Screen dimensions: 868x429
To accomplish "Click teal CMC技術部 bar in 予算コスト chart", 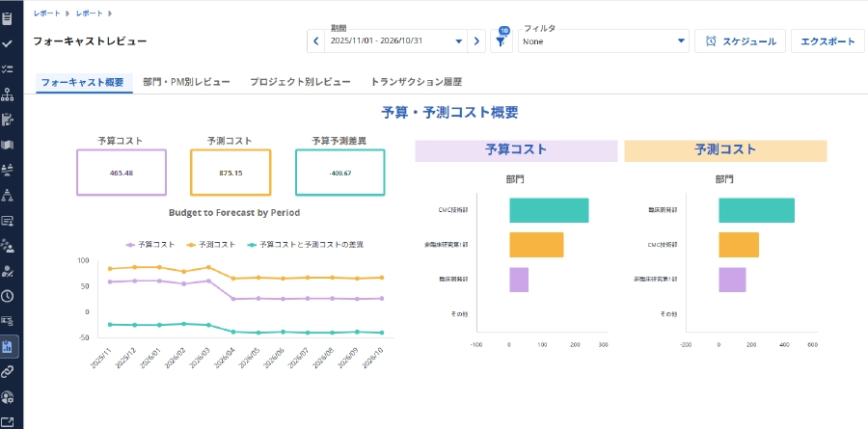I will (x=549, y=210).
